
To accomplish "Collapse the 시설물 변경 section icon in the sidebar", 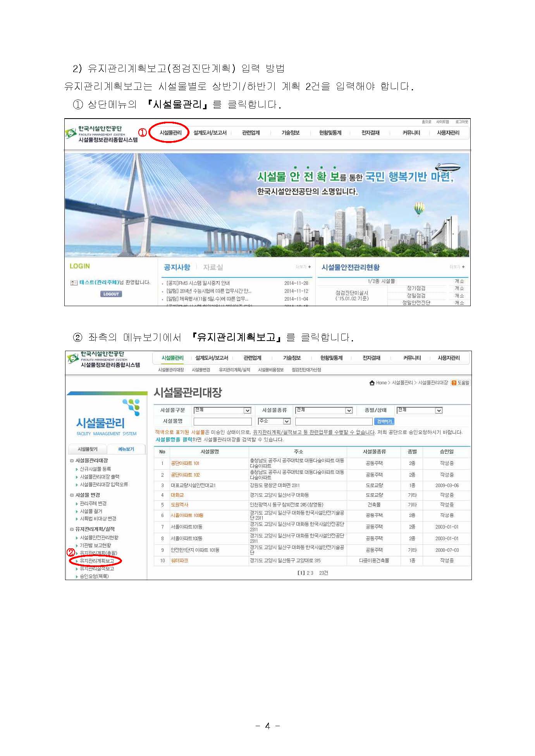I will pos(72,495).
